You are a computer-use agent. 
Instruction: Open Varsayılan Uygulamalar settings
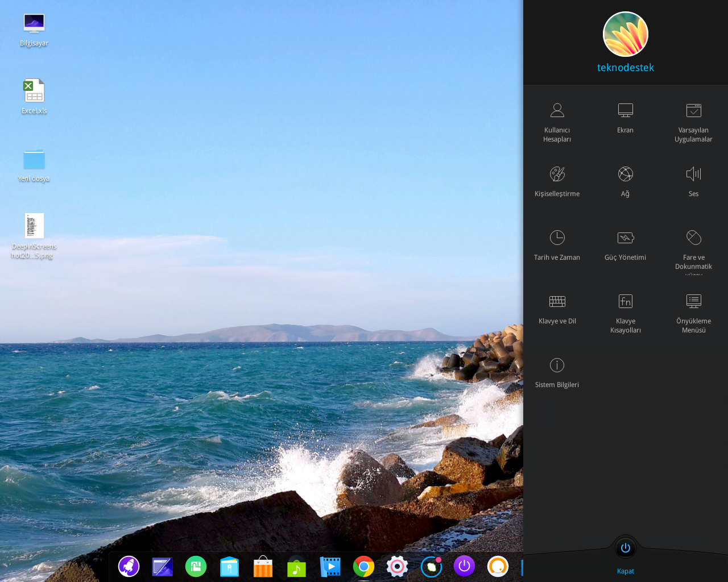pyautogui.click(x=693, y=120)
